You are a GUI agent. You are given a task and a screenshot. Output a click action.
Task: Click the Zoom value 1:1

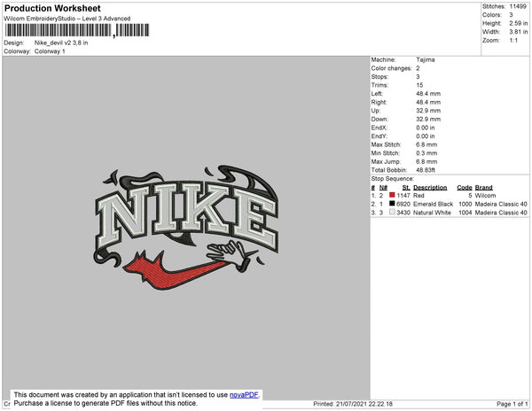(x=513, y=41)
